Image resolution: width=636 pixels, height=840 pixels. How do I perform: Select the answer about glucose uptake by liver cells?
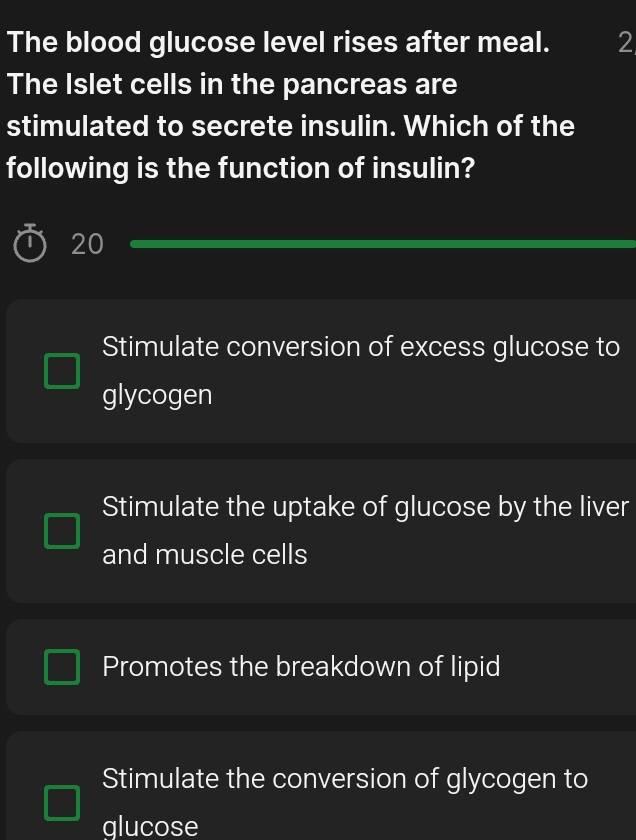[320, 531]
